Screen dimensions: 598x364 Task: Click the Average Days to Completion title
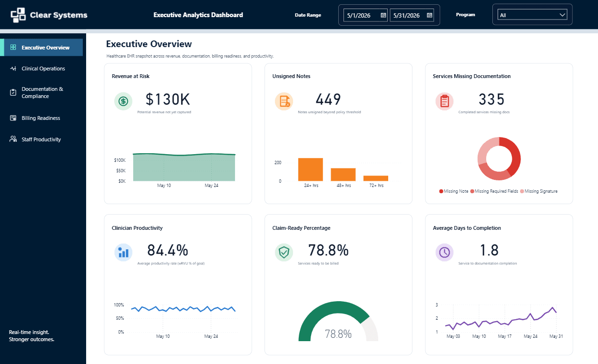(x=467, y=228)
